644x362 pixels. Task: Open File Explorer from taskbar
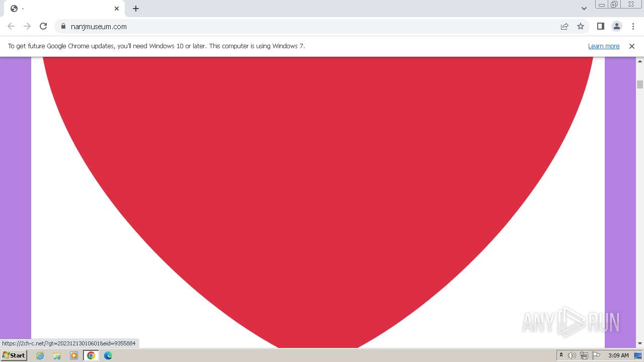click(x=57, y=355)
